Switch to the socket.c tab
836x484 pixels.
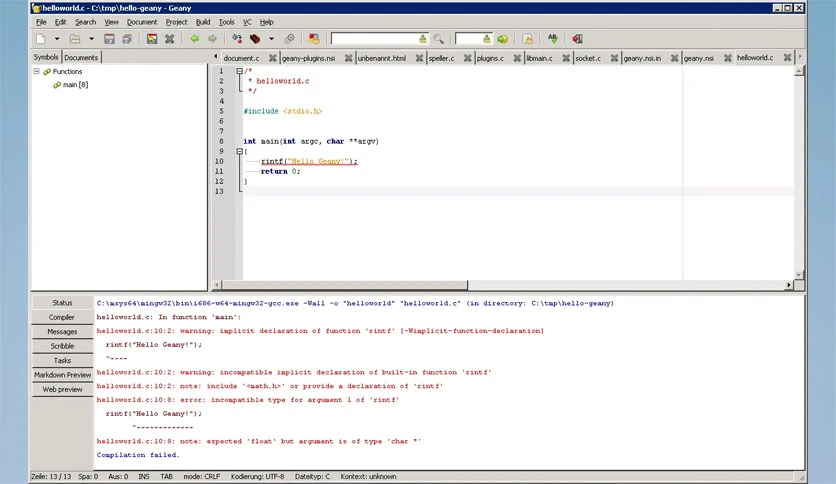point(588,58)
